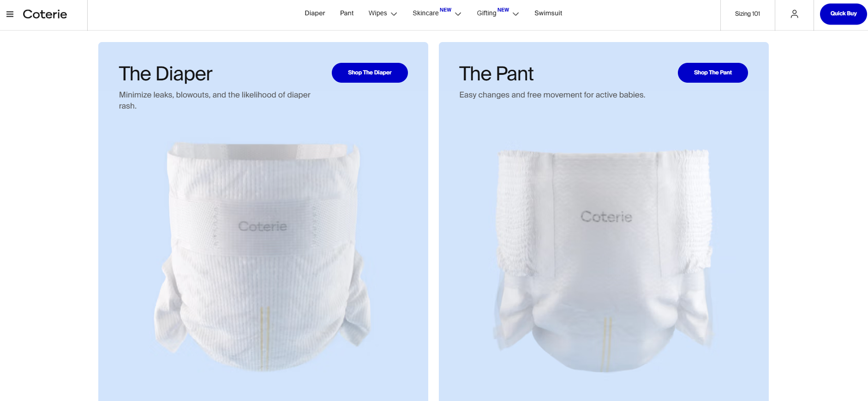868x401 pixels.
Task: Expand the Wipes dropdown chevron
Action: coord(394,14)
